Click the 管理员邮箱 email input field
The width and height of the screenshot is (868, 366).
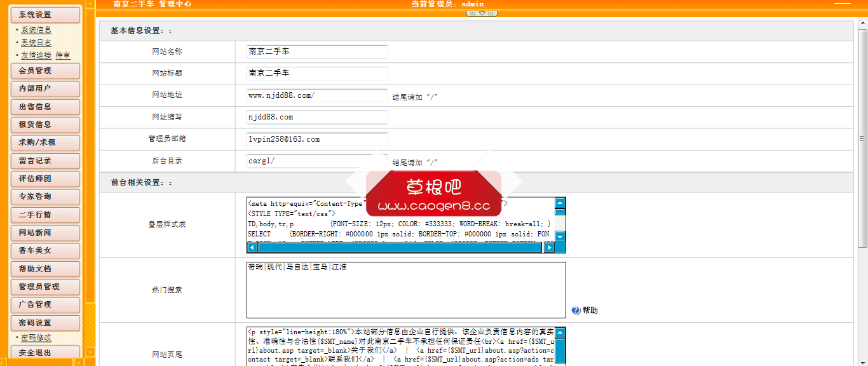coord(316,139)
